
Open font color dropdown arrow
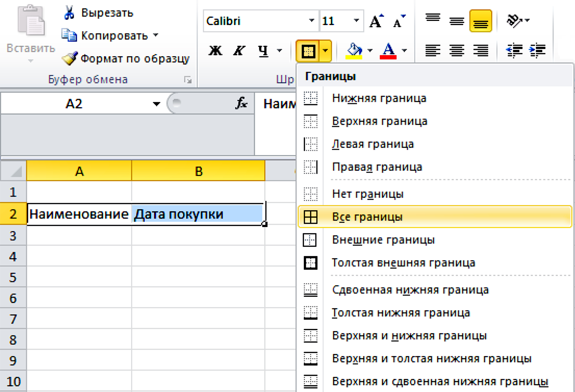(404, 51)
